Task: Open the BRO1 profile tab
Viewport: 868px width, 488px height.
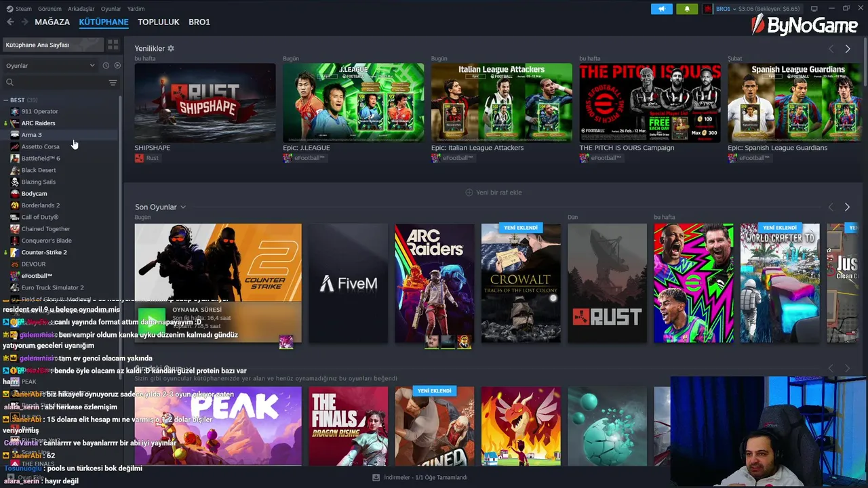Action: (x=199, y=22)
